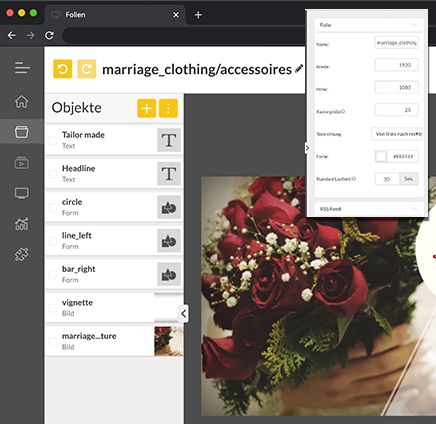
Task: Collapse properties panel with right chevron
Action: point(307,148)
